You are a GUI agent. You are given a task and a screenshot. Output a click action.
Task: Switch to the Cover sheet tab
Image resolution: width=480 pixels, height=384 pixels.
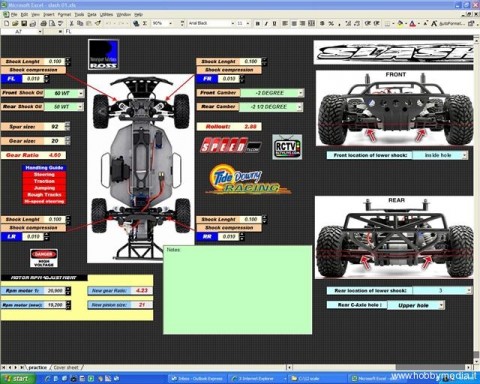(66, 368)
